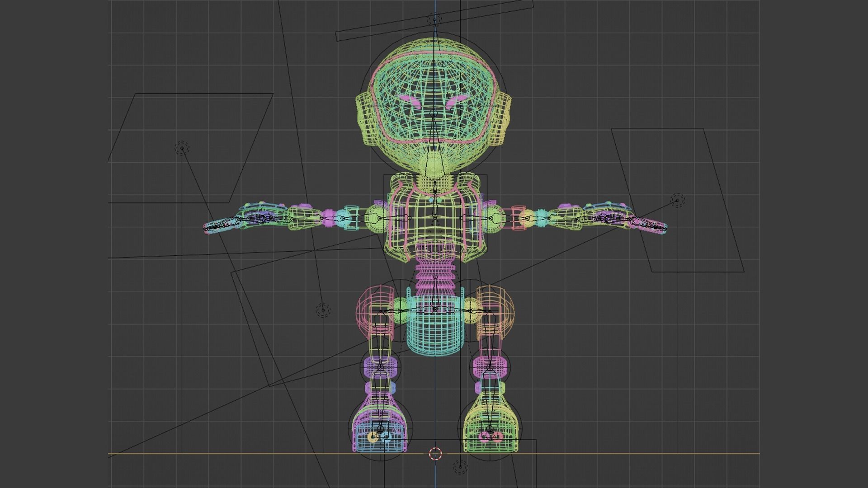Select the teal cylindrical pelvis mesh
The image size is (868, 488).
click(435, 323)
